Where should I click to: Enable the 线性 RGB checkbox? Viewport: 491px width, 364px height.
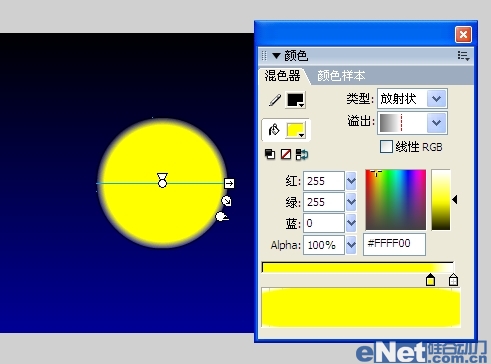(x=386, y=147)
